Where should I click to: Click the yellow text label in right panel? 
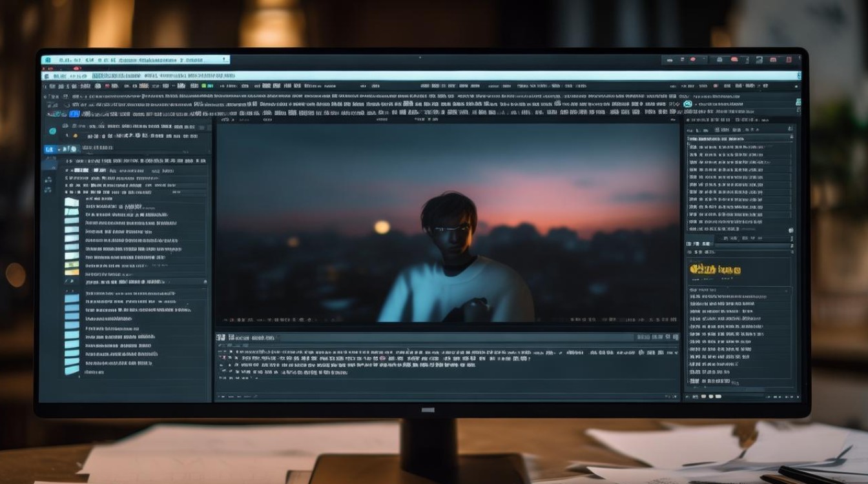pyautogui.click(x=715, y=268)
